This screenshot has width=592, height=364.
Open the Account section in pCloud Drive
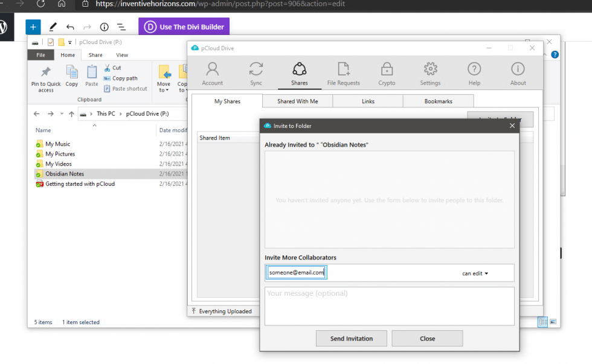212,74
